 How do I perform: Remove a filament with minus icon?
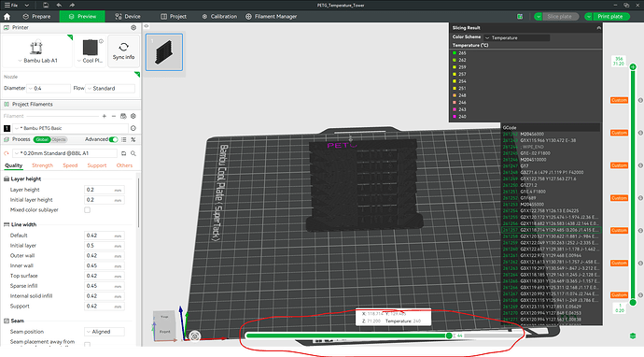pos(114,116)
